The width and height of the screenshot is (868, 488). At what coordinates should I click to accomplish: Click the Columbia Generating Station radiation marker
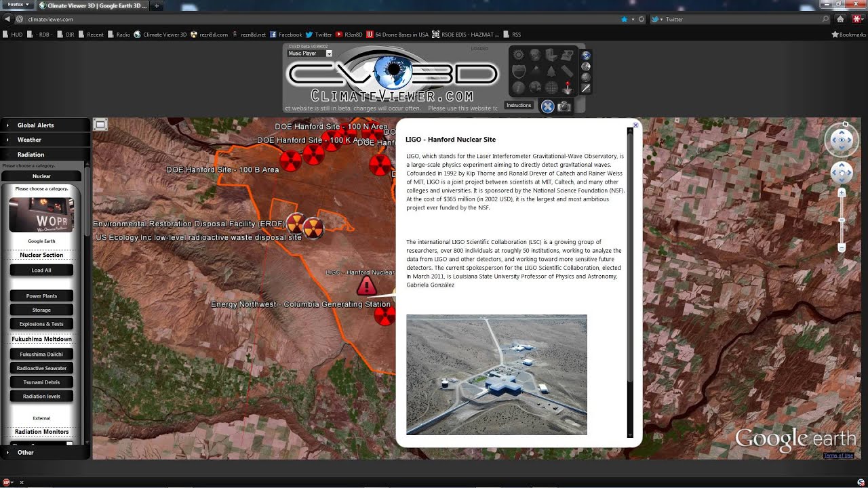click(384, 315)
